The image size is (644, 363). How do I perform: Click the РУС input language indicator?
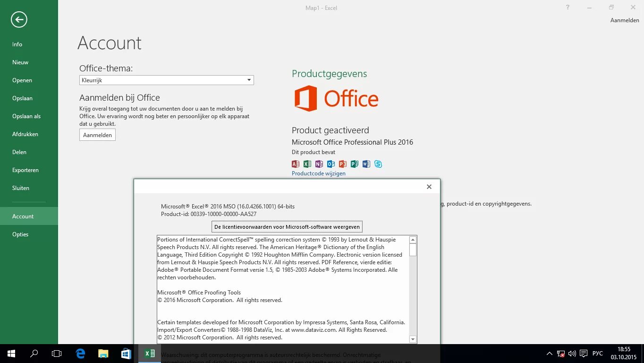(598, 354)
